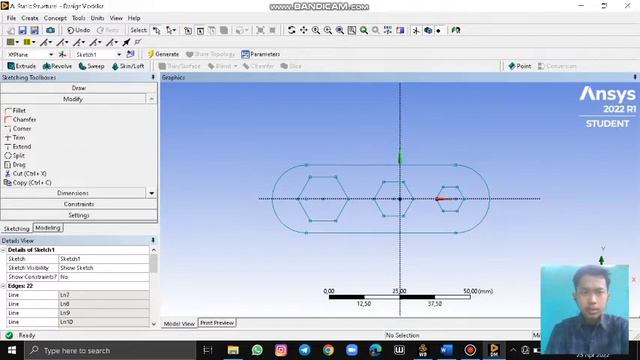Click the Look At face icon
This screenshot has width=640, height=360.
tap(456, 30)
